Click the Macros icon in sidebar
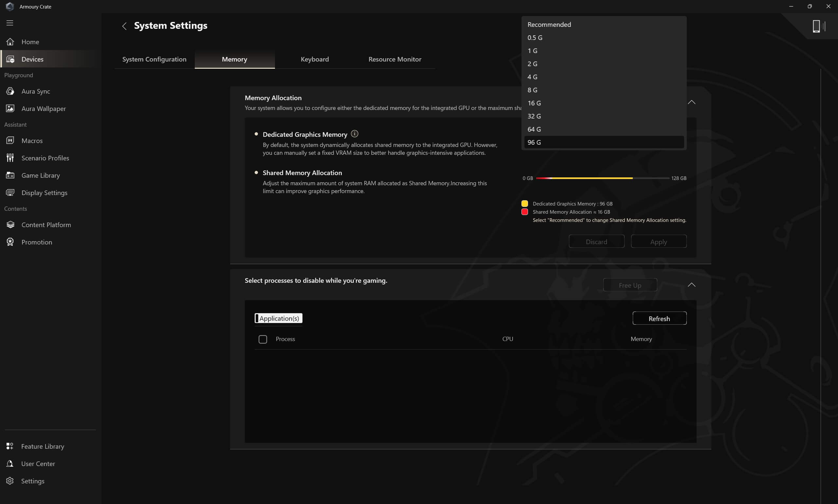 10,140
